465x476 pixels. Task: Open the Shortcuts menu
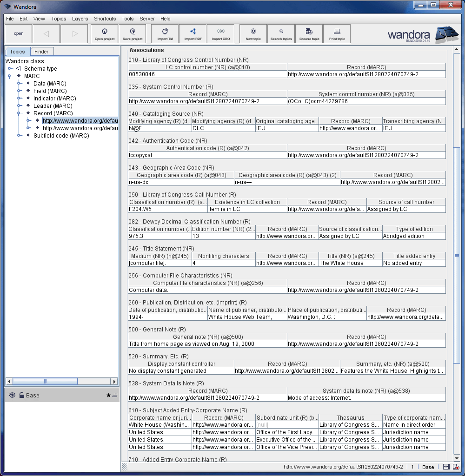[x=105, y=19]
